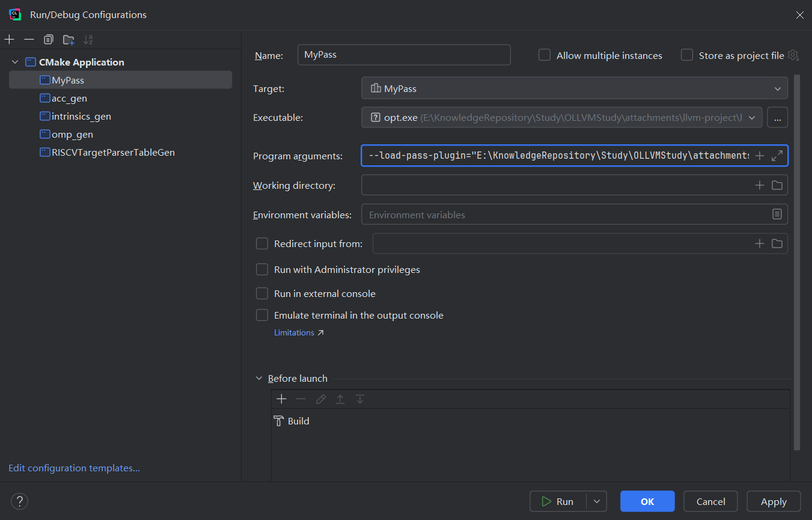Click the Copy Configuration icon
812x520 pixels.
tap(49, 40)
